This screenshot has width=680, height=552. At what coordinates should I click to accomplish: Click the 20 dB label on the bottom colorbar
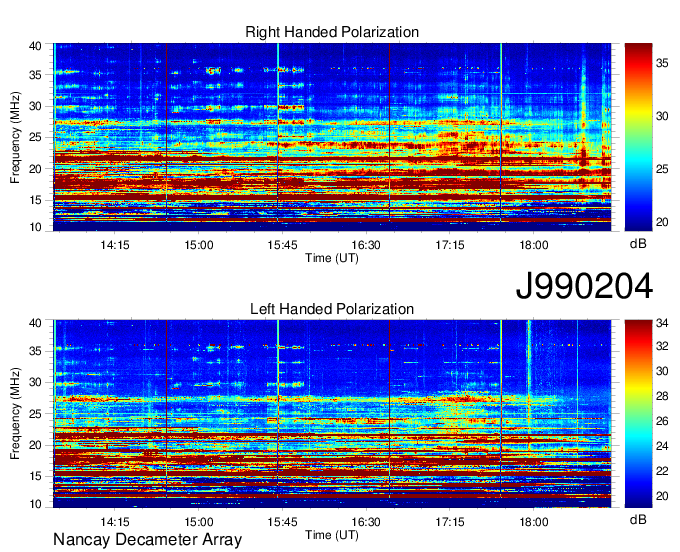tap(662, 496)
